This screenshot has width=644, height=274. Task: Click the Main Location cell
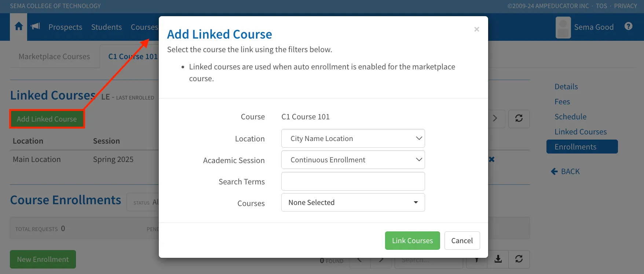(x=37, y=159)
